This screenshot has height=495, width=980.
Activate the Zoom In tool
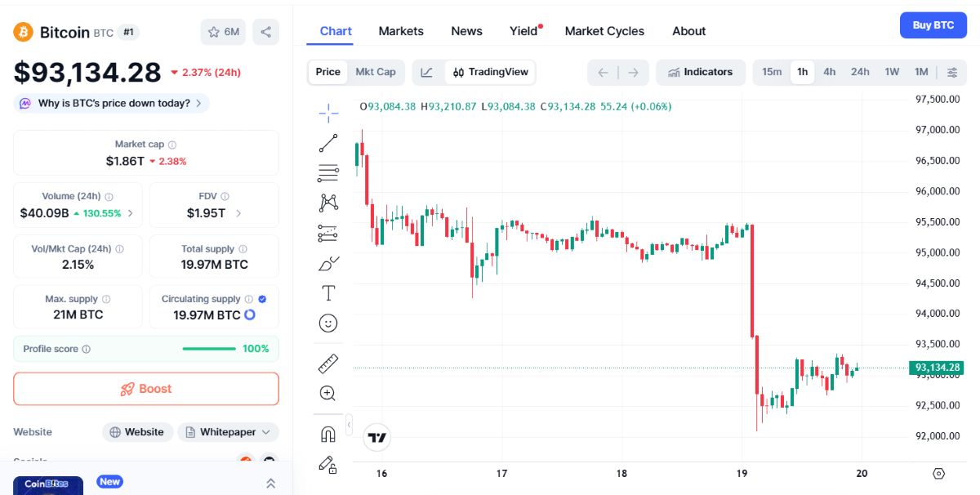click(x=327, y=393)
